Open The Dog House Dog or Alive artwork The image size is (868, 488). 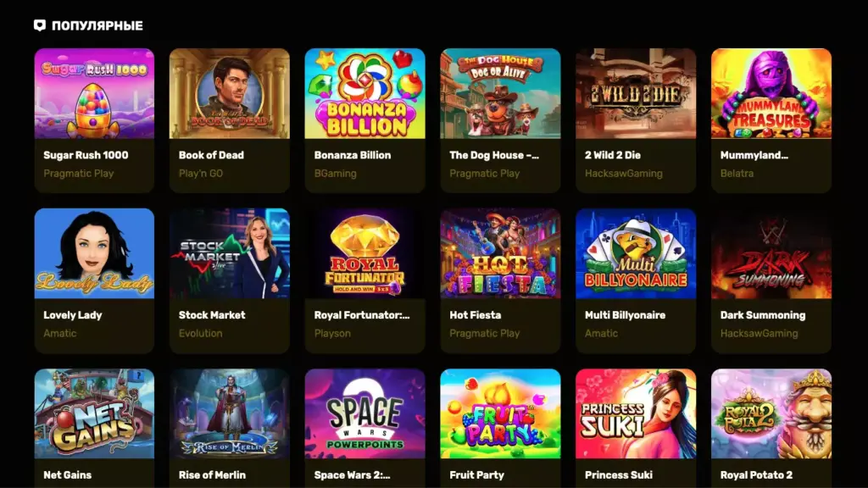(500, 93)
